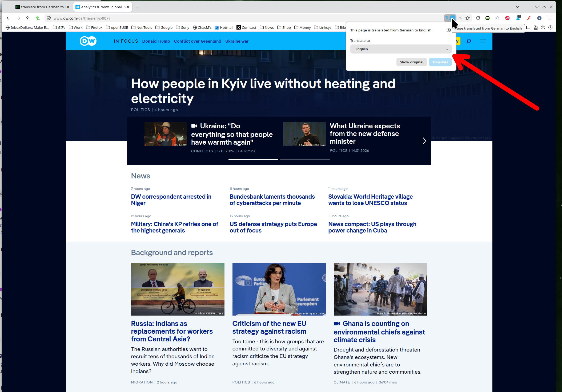Open the extensions puzzle piece icon
Viewport: 562px width, 392px height.
[x=497, y=18]
